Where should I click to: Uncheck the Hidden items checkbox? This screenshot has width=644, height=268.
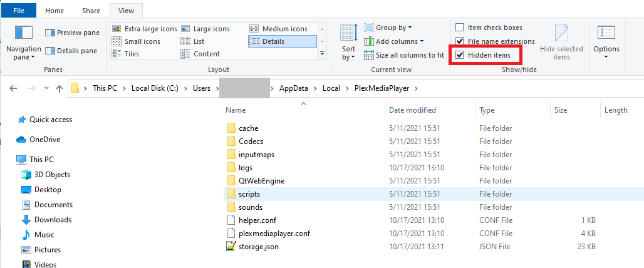click(460, 55)
